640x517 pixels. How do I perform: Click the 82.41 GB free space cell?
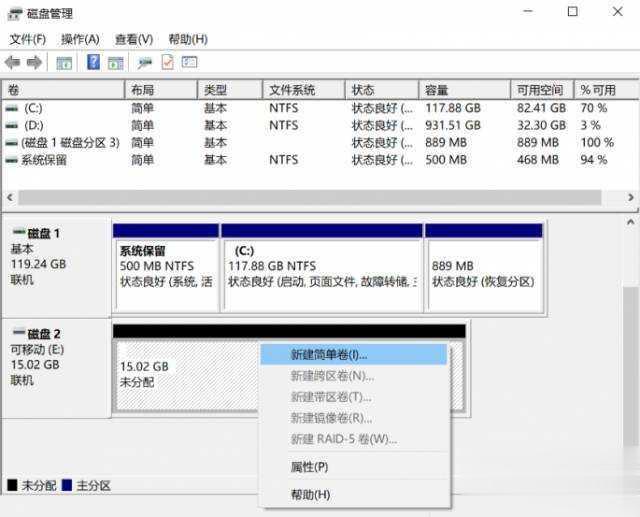tap(542, 108)
